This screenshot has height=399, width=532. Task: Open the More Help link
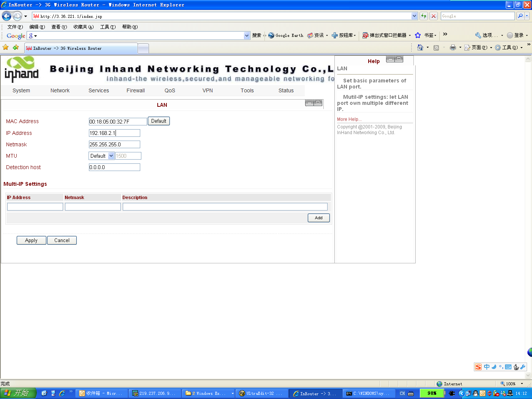(348, 119)
